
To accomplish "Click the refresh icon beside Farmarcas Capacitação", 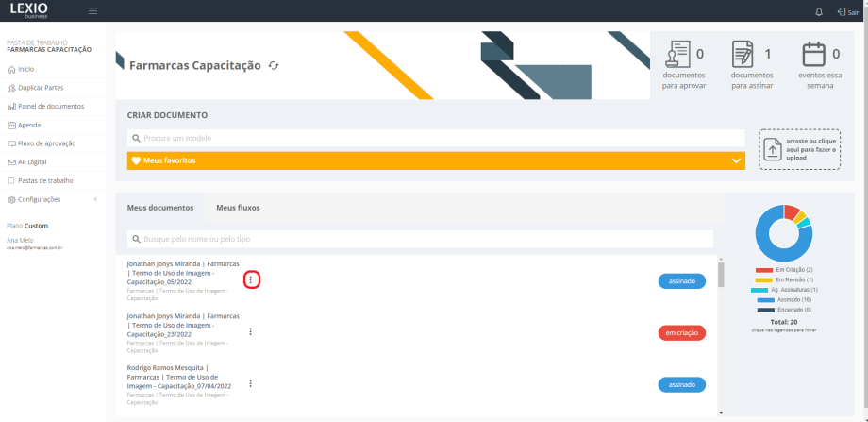I will point(274,65).
